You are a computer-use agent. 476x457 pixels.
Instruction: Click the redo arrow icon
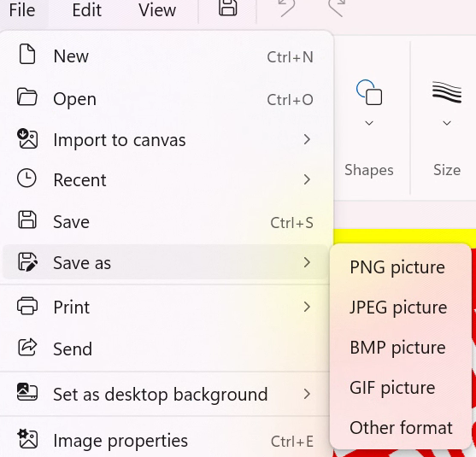pyautogui.click(x=337, y=9)
